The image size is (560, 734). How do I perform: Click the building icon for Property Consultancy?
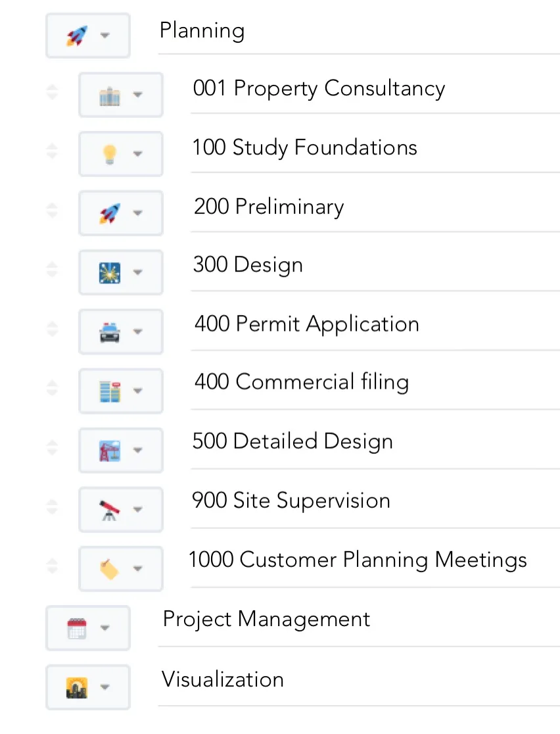click(x=110, y=95)
